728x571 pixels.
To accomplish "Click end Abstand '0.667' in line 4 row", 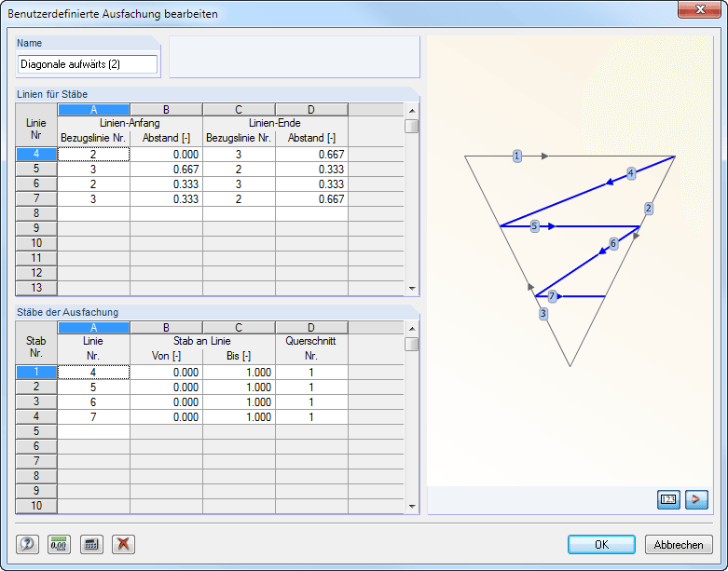I will [x=311, y=154].
